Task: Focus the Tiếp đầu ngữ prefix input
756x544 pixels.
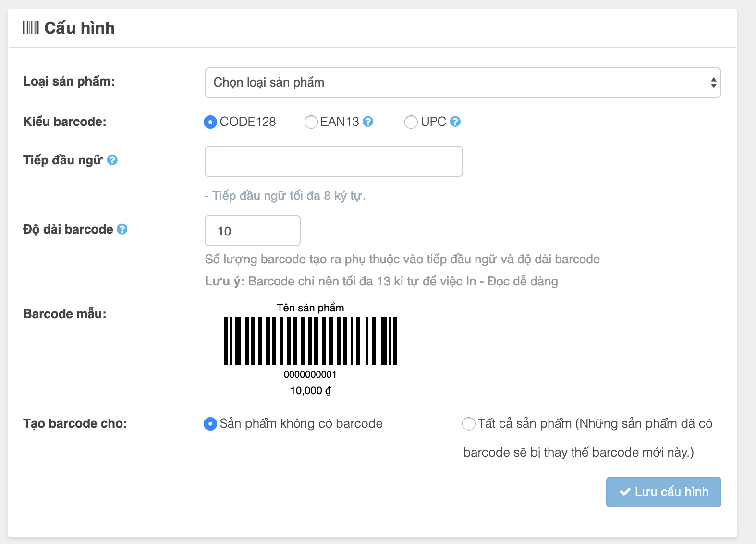Action: point(334,161)
